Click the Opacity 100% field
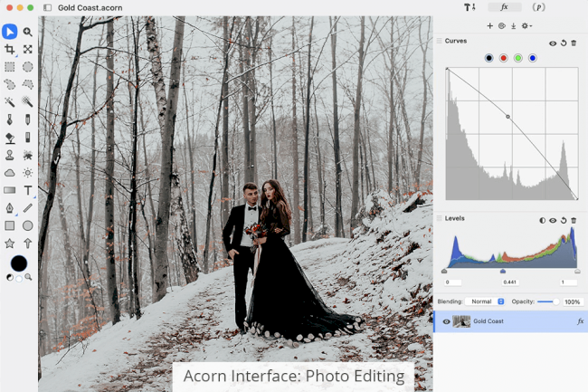 573,302
